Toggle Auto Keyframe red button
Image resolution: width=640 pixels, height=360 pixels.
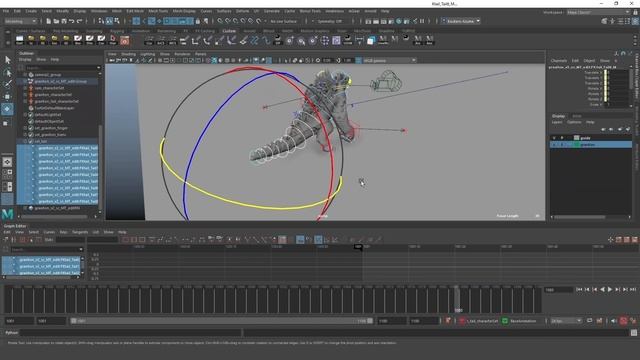[x=623, y=321]
